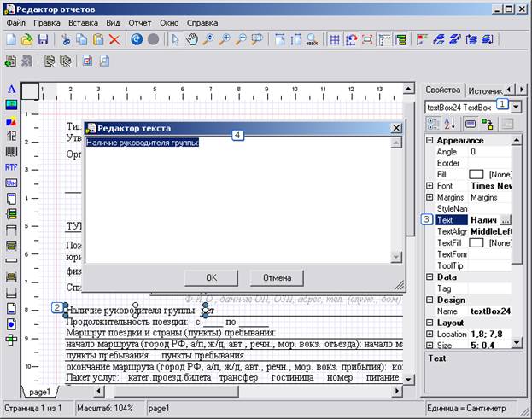Click the cut scissors icon
532x419 pixels.
click(66, 39)
